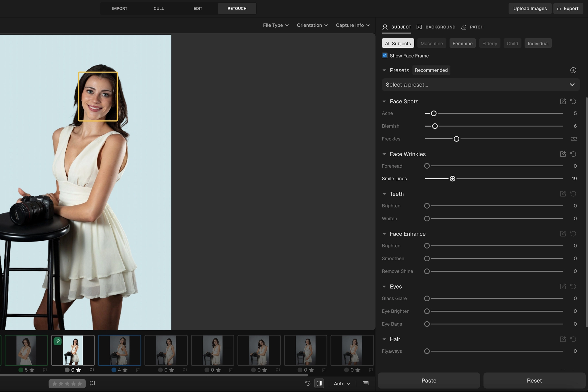Reset the Face Enhance section
588x392 pixels.
(x=573, y=234)
